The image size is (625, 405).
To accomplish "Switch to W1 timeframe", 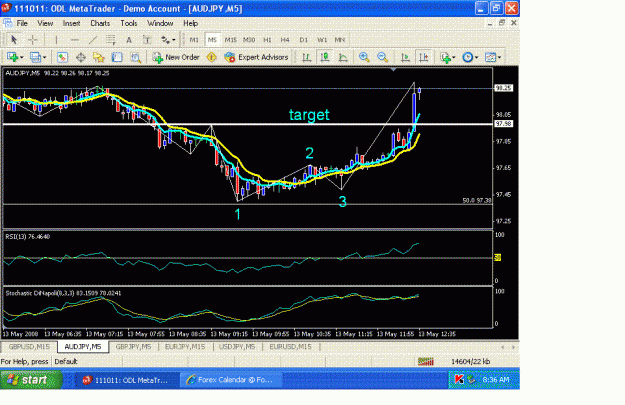I will click(322, 39).
